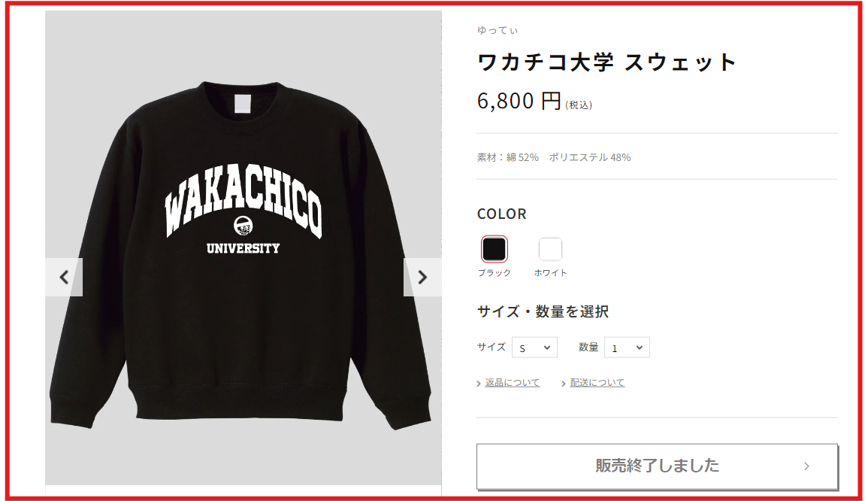Click the ワカチコ大学 スウェット product title
The height and width of the screenshot is (501, 868).
pos(606,62)
